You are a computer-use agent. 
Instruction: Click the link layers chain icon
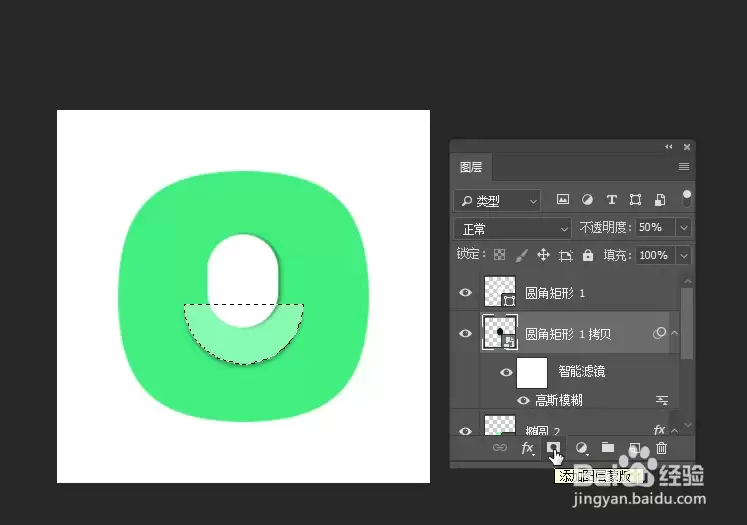point(500,447)
